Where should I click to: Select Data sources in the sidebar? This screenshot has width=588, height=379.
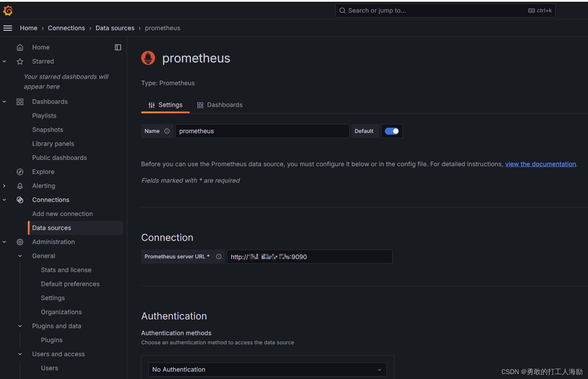pyautogui.click(x=76, y=228)
